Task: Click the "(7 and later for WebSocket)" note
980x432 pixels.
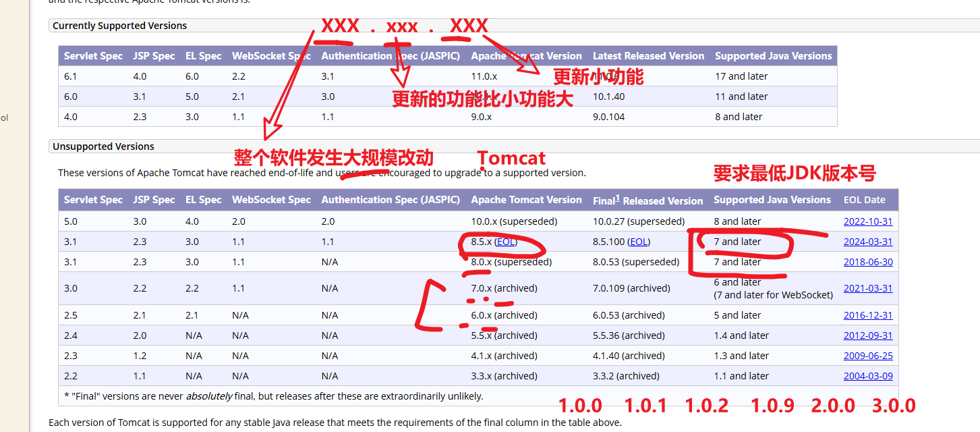Action: 773,295
